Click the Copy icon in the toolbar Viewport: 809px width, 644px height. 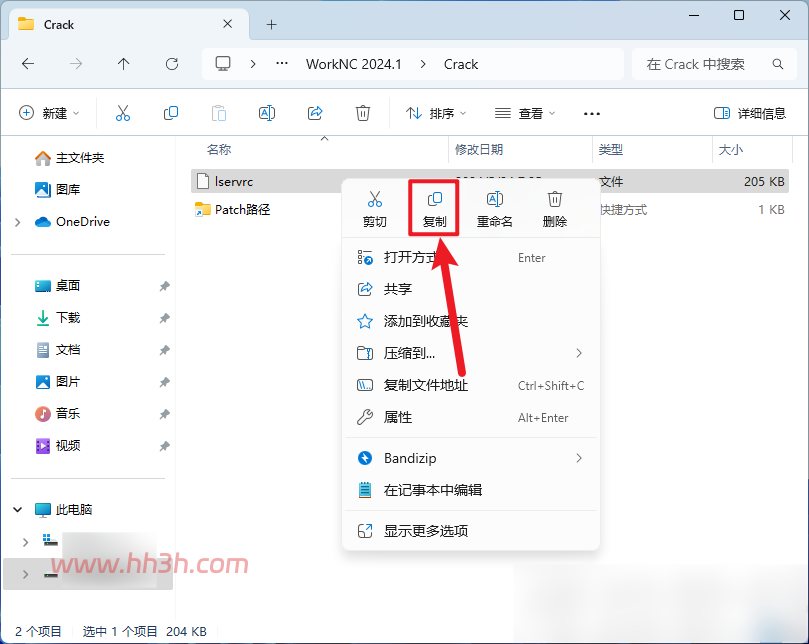(x=171, y=113)
